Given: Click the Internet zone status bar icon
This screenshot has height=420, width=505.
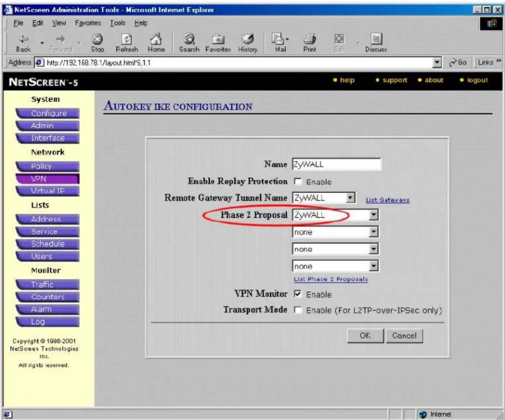Looking at the screenshot, I should (x=423, y=414).
